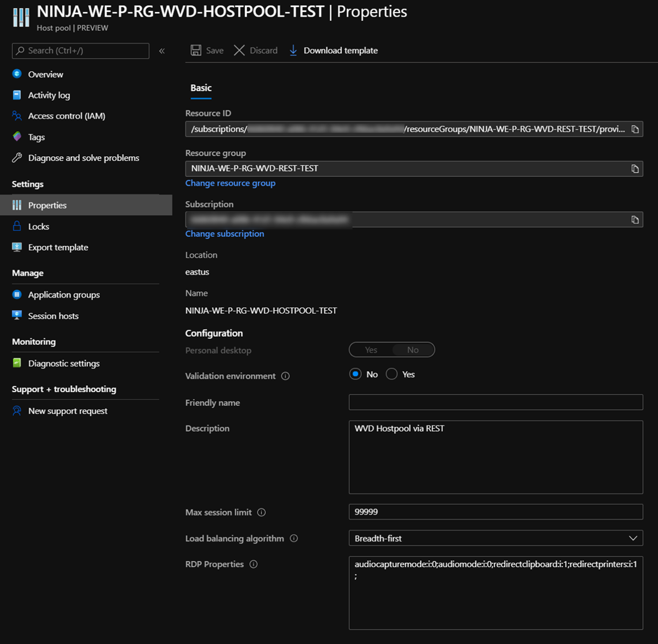Screen dimensions: 658x644
Task: Click the Save button label
Action: (214, 50)
